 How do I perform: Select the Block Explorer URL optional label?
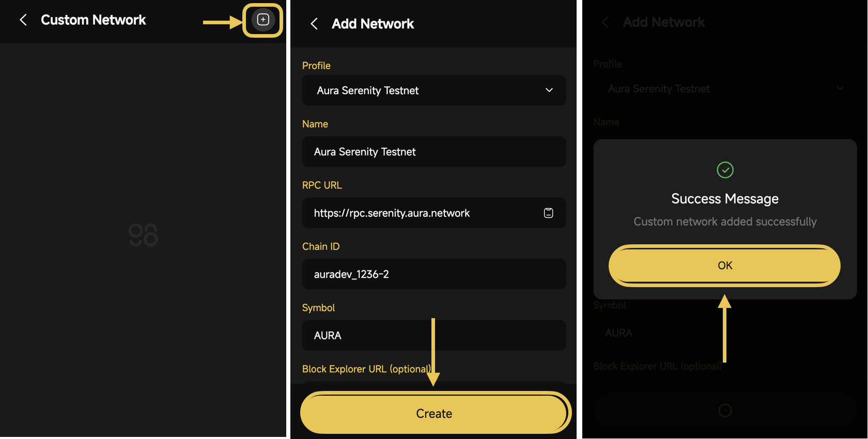[367, 369]
